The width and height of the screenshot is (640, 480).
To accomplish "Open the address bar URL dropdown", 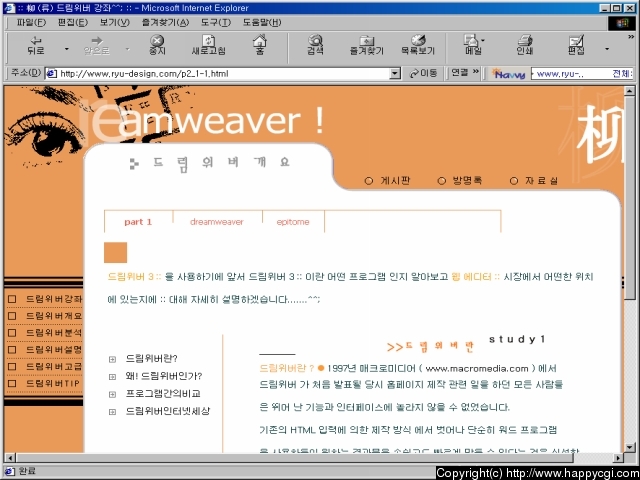I will pos(395,74).
